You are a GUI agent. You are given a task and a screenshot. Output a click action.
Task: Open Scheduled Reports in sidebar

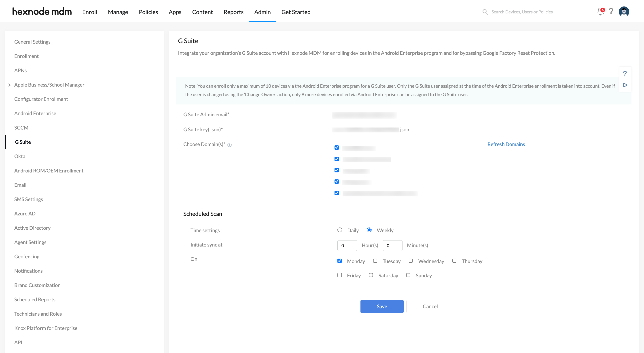coord(35,300)
